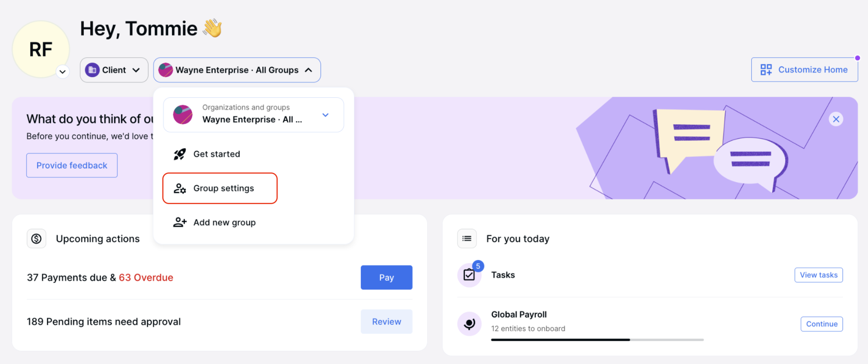Click the For you today list icon
This screenshot has height=364, width=868.
[467, 238]
